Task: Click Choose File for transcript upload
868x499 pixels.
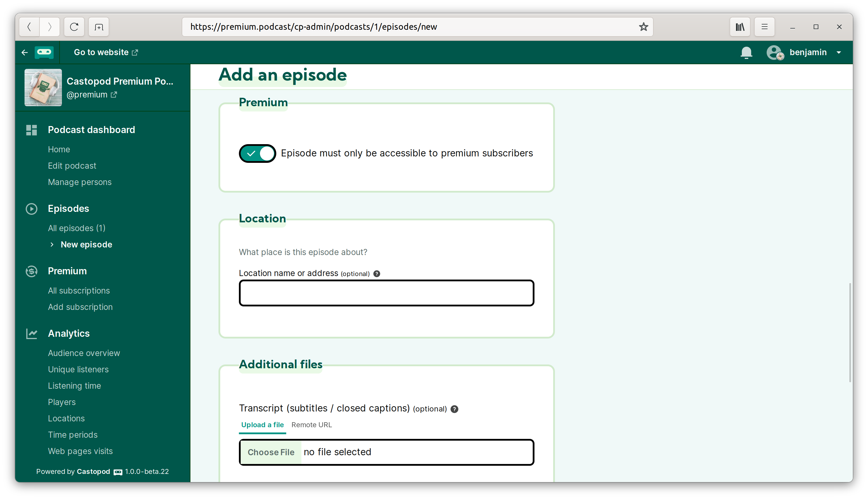Action: pos(271,452)
